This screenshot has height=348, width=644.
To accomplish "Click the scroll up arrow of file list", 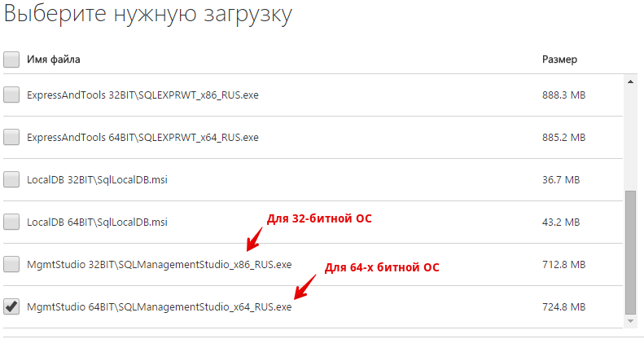I will 630,81.
